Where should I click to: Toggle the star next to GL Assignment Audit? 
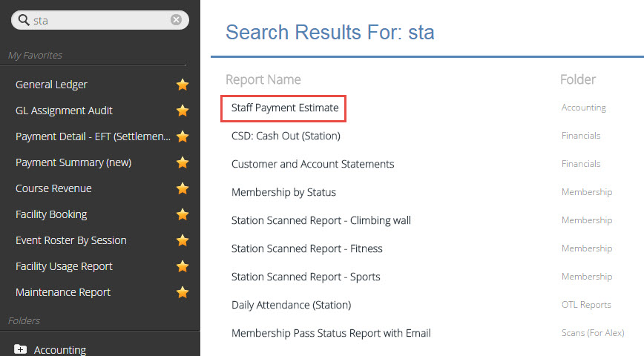(183, 111)
